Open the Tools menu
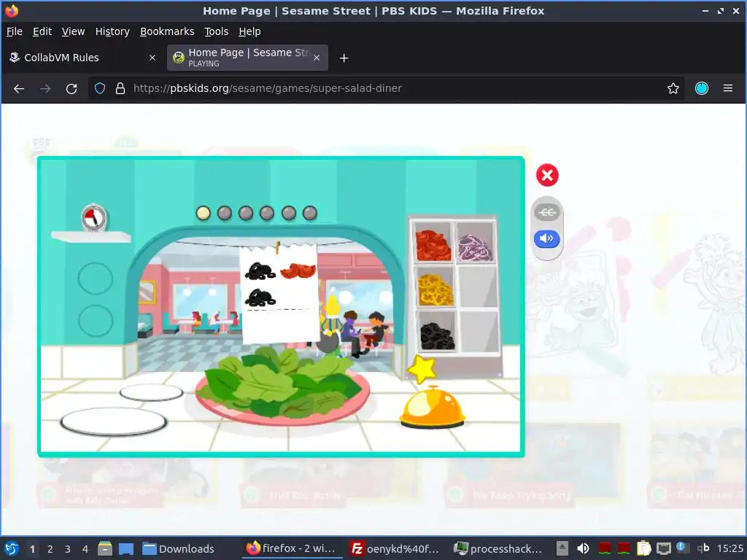The width and height of the screenshot is (747, 560). tap(216, 31)
